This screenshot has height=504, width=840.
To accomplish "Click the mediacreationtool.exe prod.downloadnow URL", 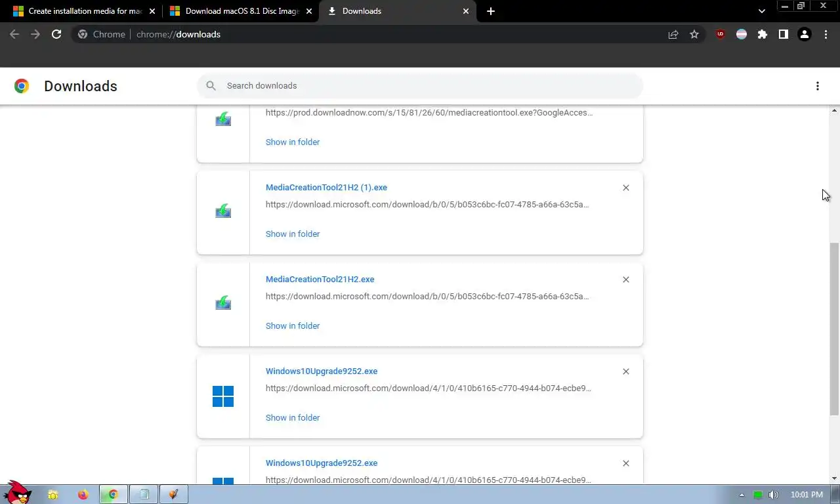I will (x=429, y=112).
